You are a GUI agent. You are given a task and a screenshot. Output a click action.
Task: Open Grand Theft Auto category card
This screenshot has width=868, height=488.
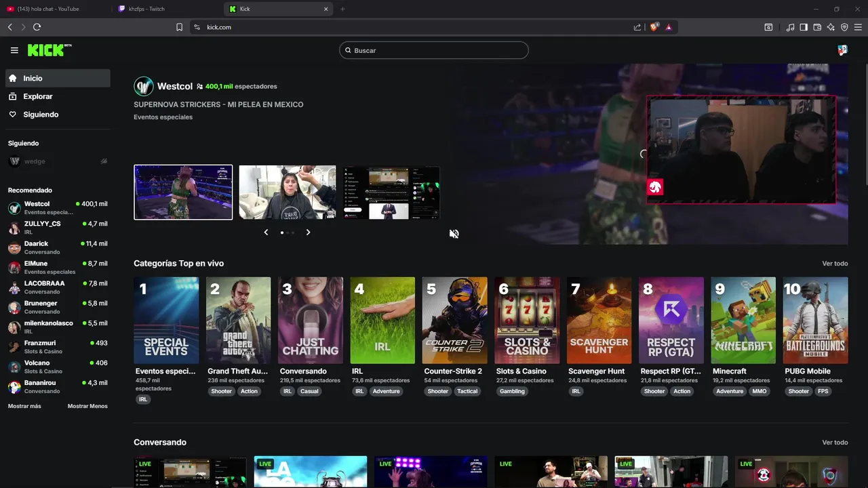click(238, 321)
